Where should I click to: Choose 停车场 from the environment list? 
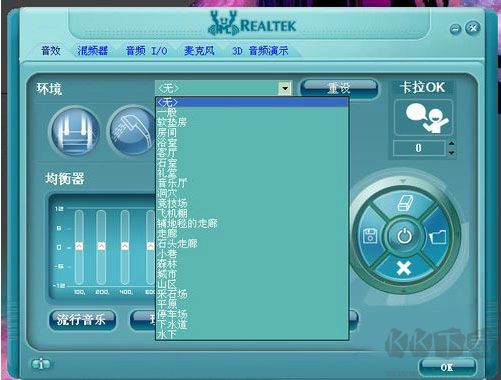pyautogui.click(x=252, y=314)
